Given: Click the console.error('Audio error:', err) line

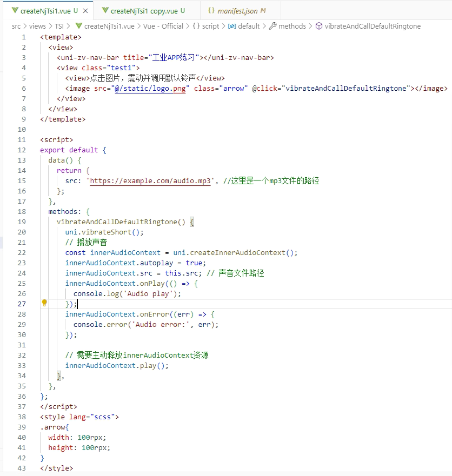Looking at the screenshot, I should coord(146,325).
